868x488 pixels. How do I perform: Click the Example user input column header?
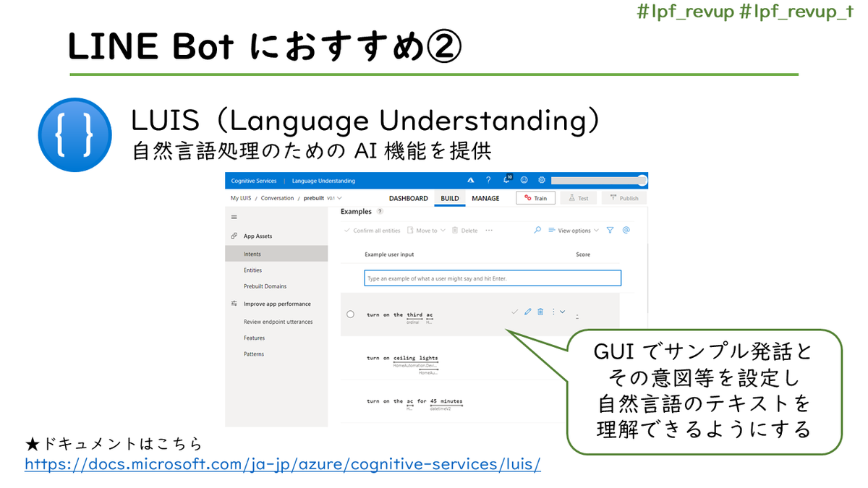tap(389, 254)
